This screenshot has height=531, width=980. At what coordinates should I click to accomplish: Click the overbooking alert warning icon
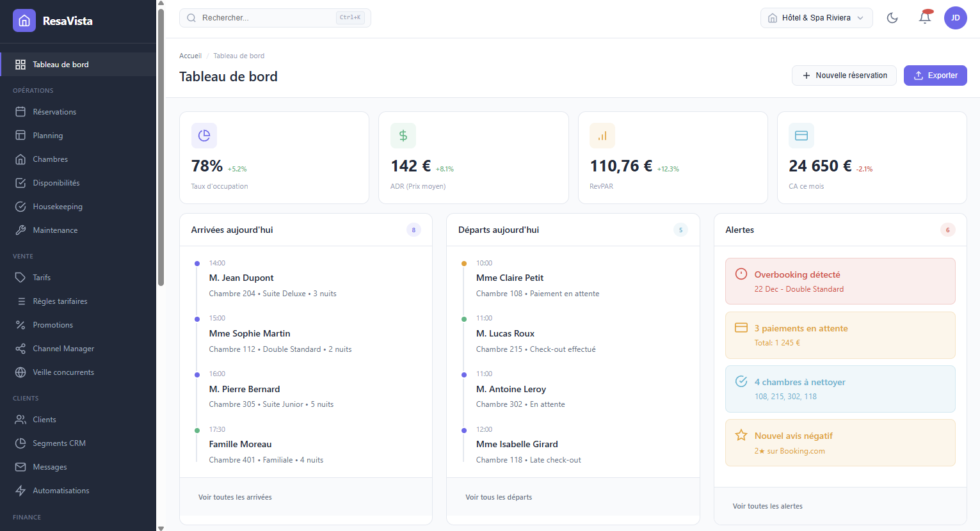tap(741, 274)
